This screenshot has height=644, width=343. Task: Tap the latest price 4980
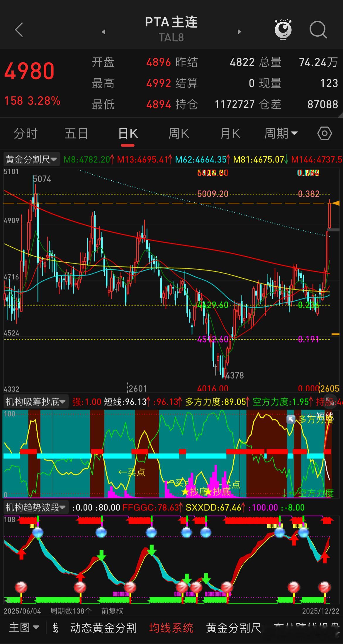tap(29, 71)
